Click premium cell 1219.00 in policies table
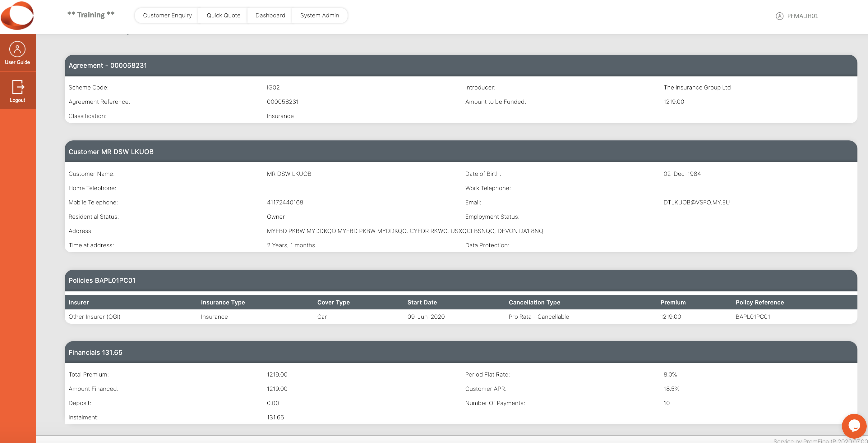The image size is (868, 443). click(671, 317)
